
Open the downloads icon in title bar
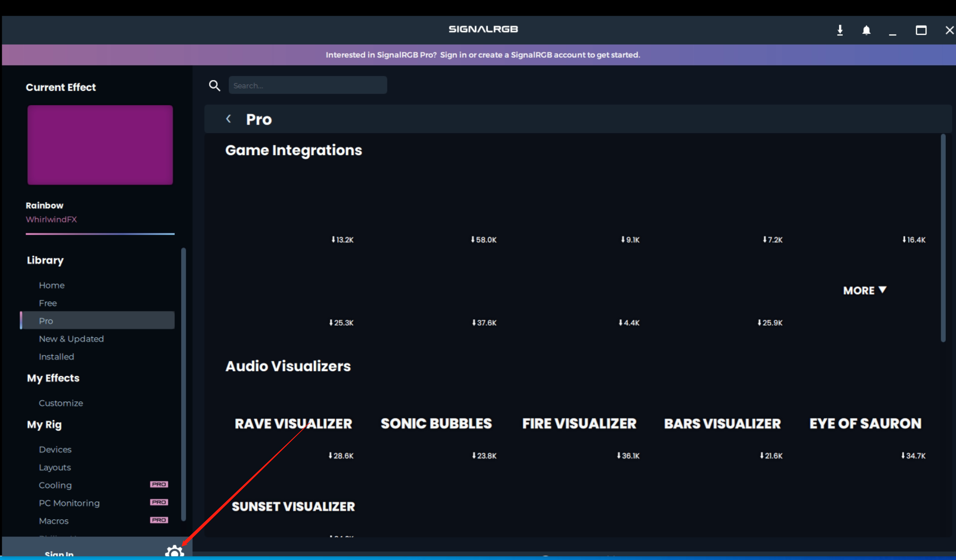point(840,30)
